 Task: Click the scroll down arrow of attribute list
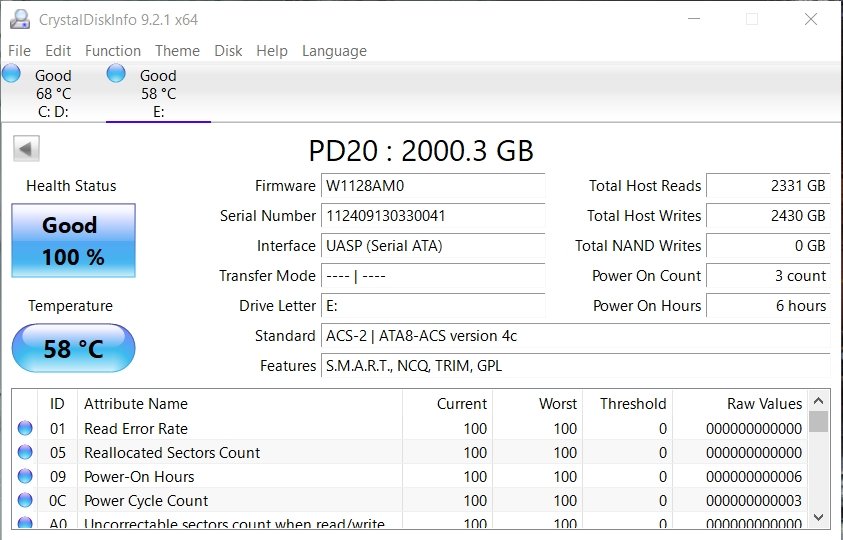[x=819, y=517]
